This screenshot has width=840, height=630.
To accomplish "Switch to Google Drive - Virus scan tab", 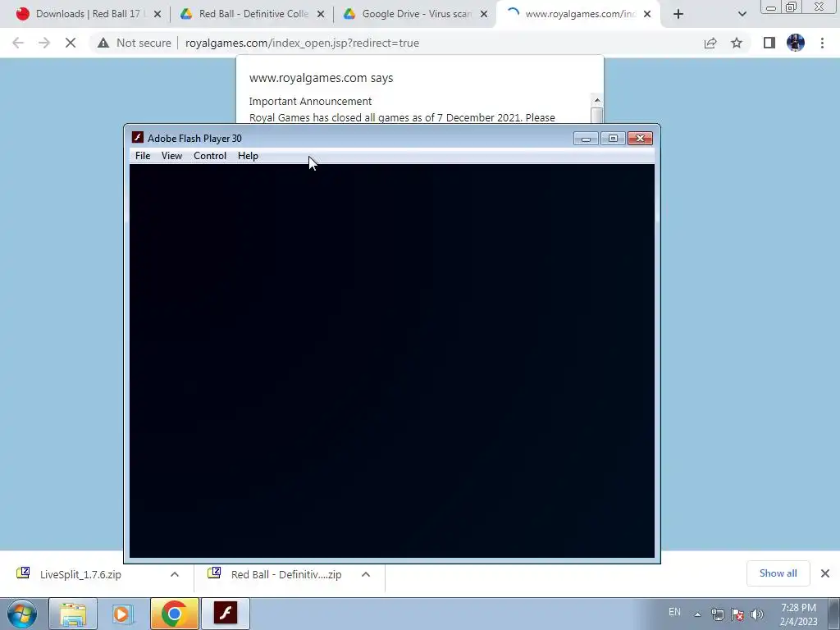I will tap(417, 14).
